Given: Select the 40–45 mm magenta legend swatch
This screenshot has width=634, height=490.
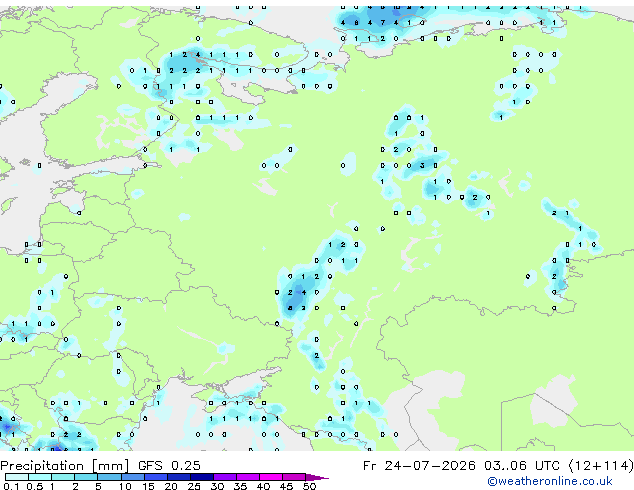Looking at the screenshot, I should pos(271,477).
